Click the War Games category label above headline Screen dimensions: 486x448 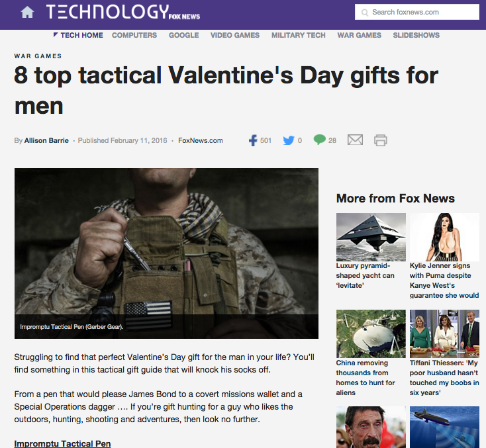pos(38,56)
